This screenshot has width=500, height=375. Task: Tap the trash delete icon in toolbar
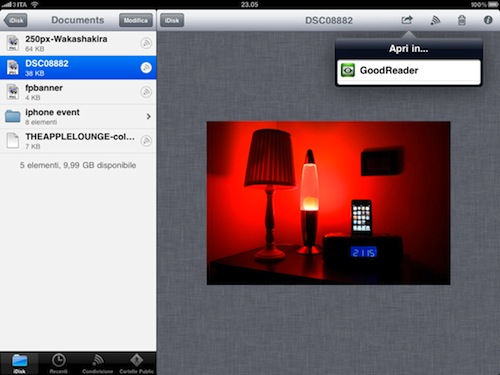click(462, 20)
